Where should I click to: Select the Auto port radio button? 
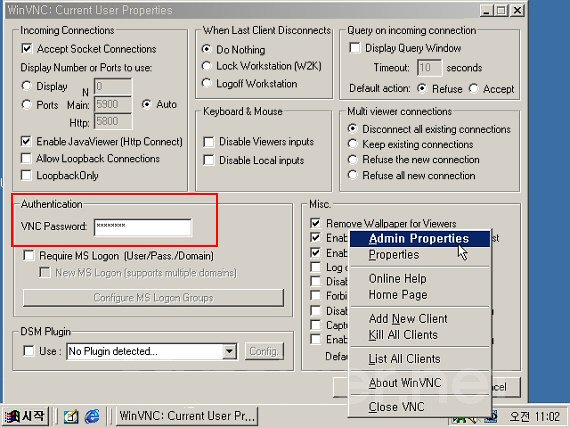click(x=146, y=104)
